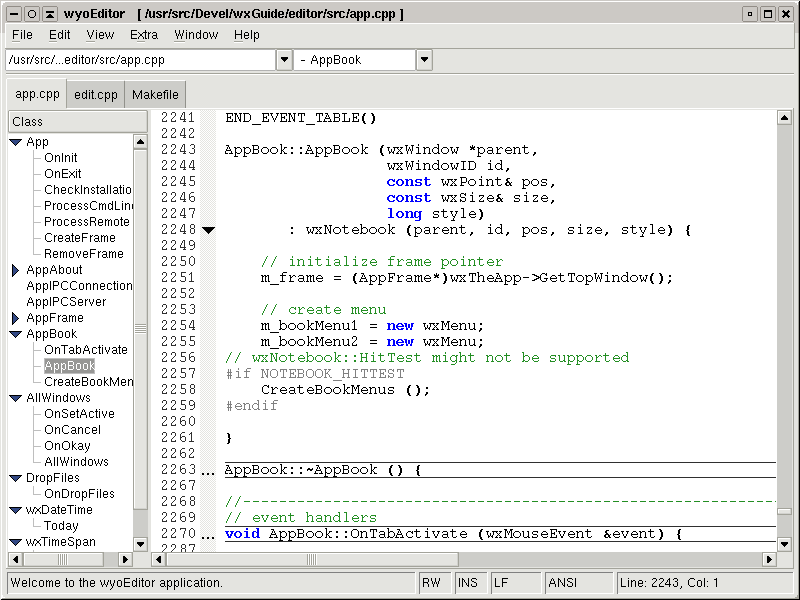800x600 pixels.
Task: Click the RW status bar field
Action: tap(435, 583)
